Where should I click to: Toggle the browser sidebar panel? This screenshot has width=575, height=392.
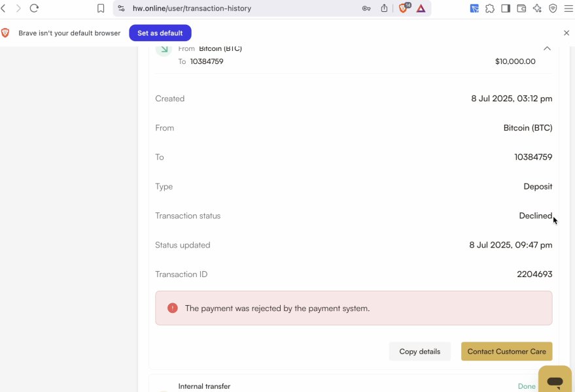(506, 8)
